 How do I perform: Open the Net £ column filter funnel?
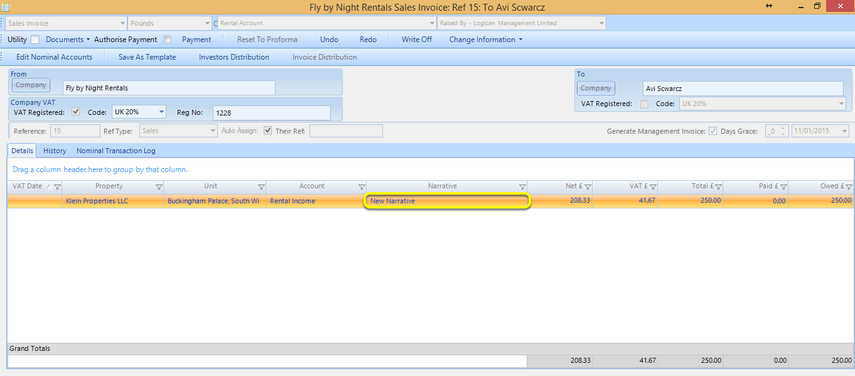click(x=587, y=187)
